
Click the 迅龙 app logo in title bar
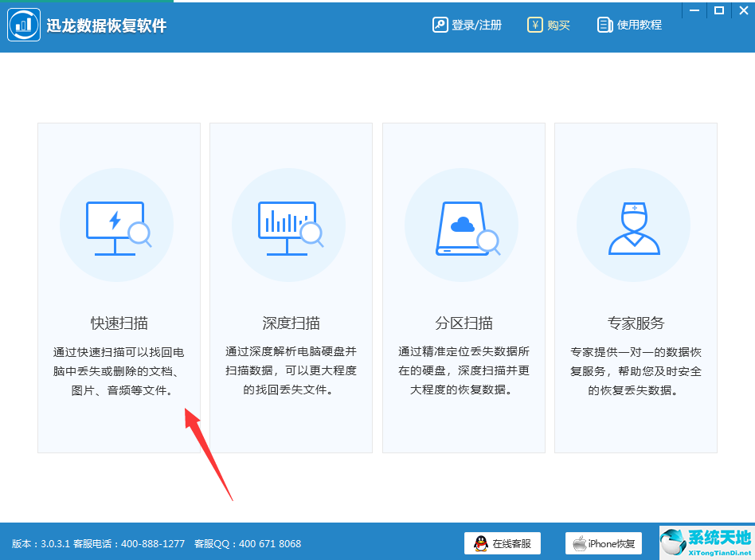pyautogui.click(x=24, y=24)
